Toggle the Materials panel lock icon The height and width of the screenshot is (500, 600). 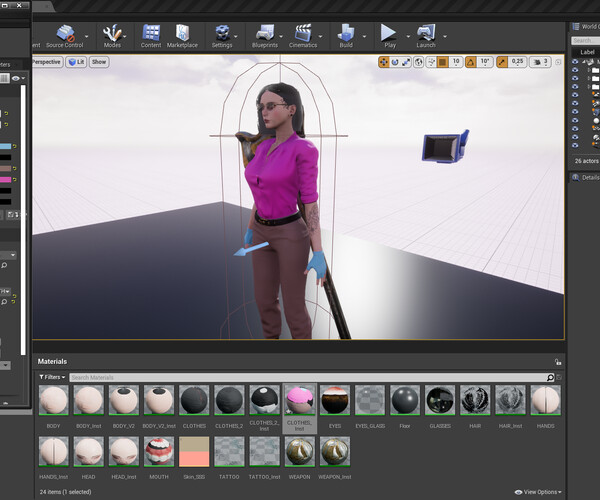(558, 362)
